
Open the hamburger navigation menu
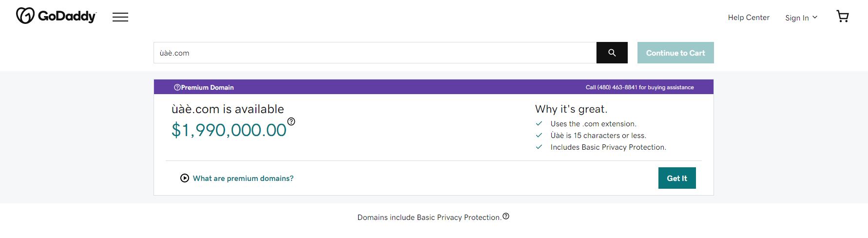[120, 18]
